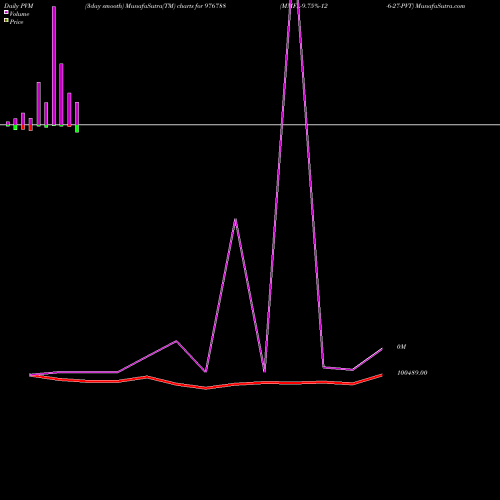Click the '100489.00' price value label
Screen dimensions: 500x500
point(412,373)
